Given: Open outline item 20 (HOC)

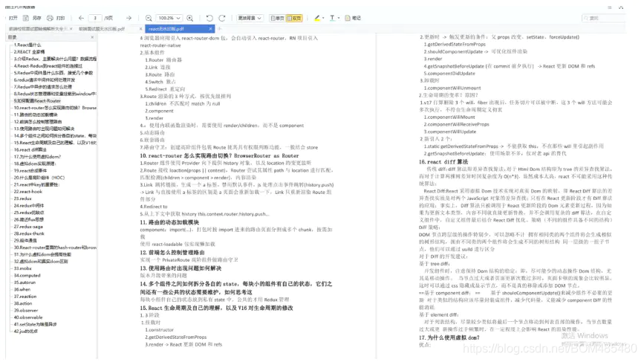Looking at the screenshot, I should (x=39, y=178).
